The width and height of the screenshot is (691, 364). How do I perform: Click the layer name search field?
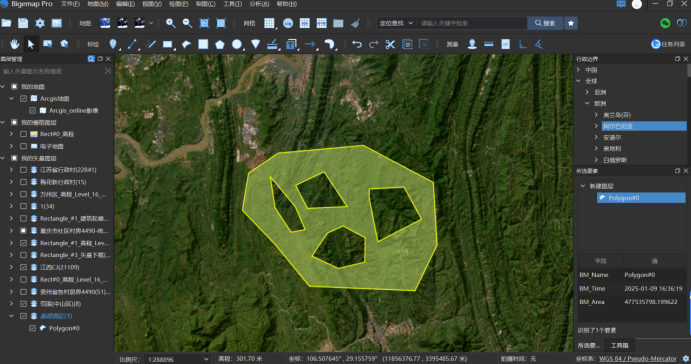pyautogui.click(x=52, y=71)
